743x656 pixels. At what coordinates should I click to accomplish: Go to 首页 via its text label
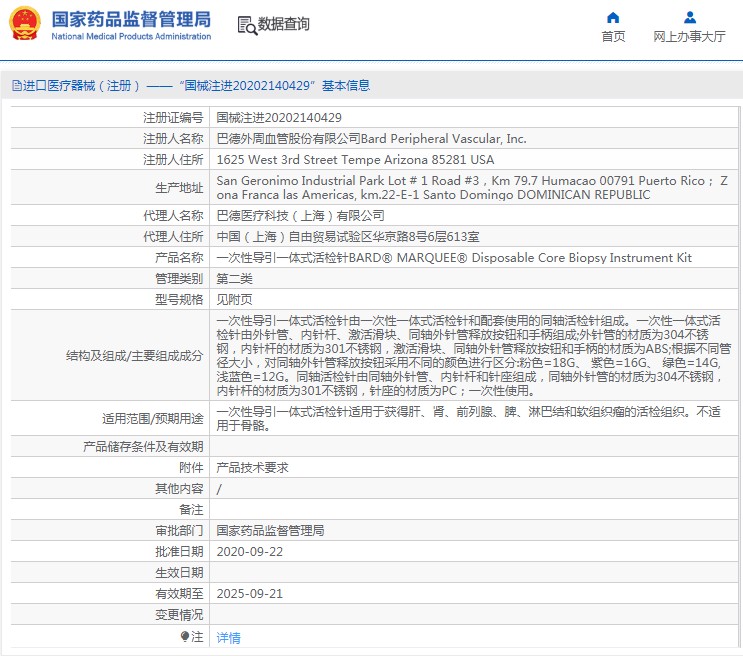click(613, 37)
